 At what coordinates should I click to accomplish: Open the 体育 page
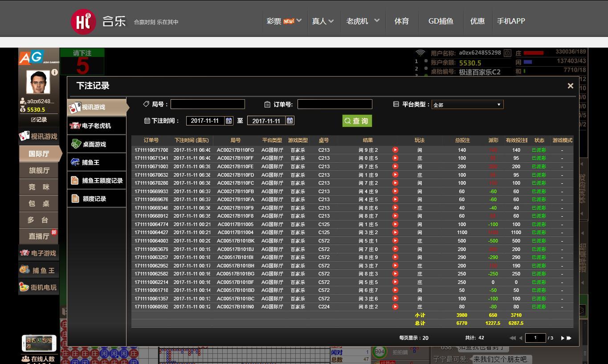[401, 21]
